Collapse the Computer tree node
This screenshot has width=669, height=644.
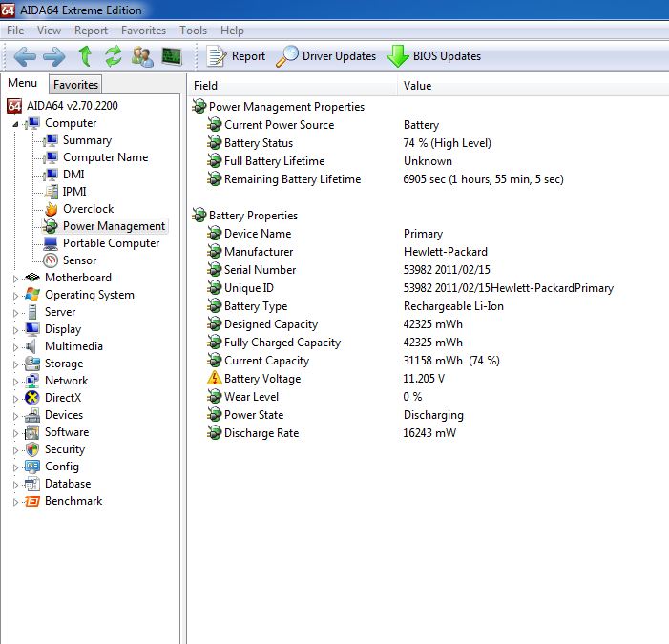click(15, 124)
